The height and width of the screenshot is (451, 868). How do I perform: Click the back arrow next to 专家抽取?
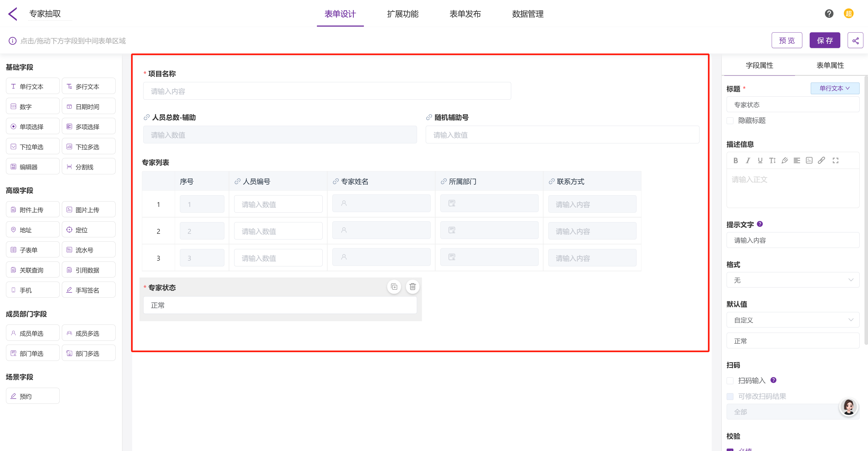[x=13, y=14]
